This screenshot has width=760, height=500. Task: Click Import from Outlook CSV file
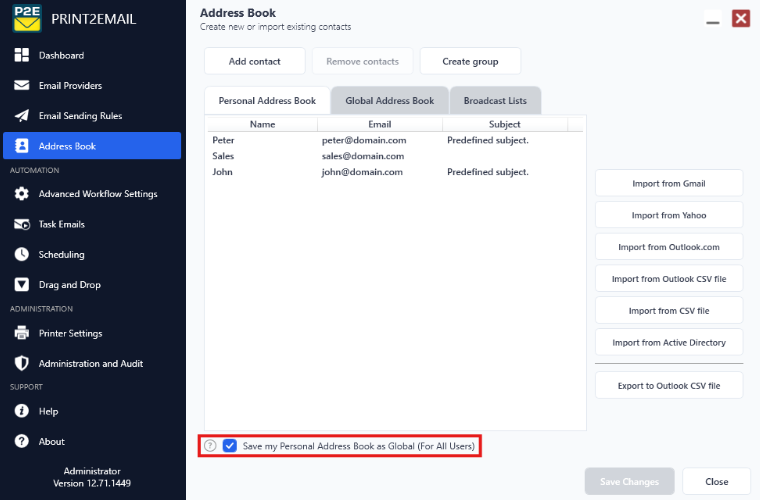pos(669,279)
